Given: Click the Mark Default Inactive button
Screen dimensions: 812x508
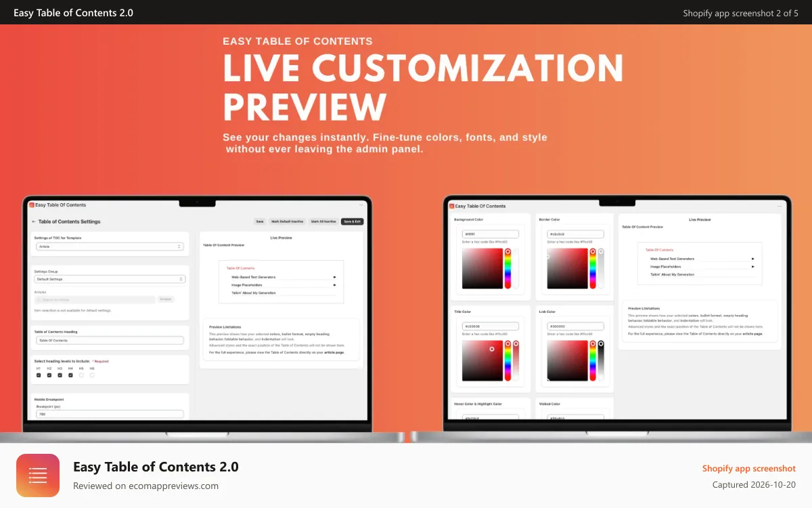Looking at the screenshot, I should [288, 221].
